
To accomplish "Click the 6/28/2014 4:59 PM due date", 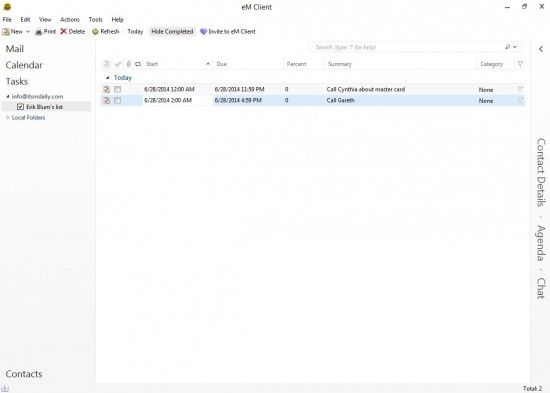I will click(x=238, y=101).
